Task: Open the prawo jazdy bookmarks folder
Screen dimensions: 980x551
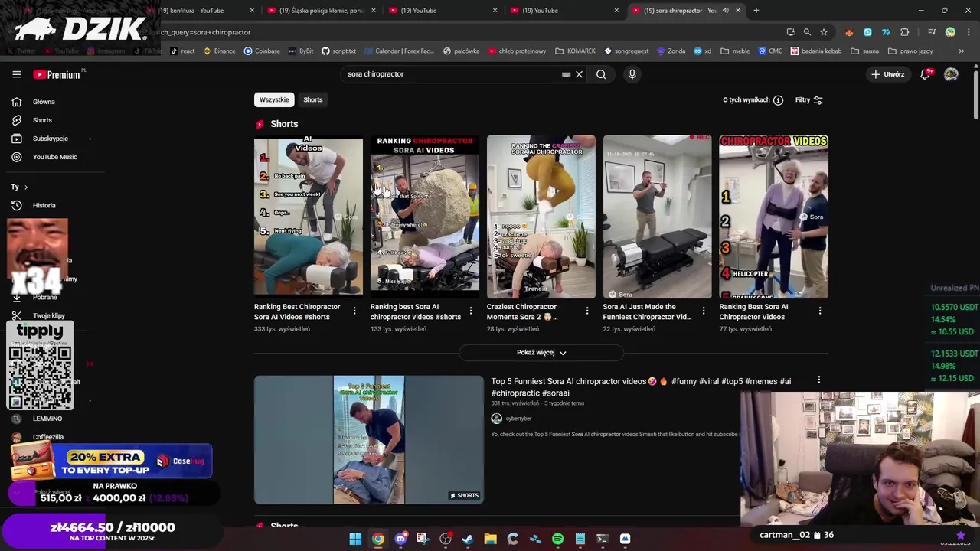Action: pos(910,51)
